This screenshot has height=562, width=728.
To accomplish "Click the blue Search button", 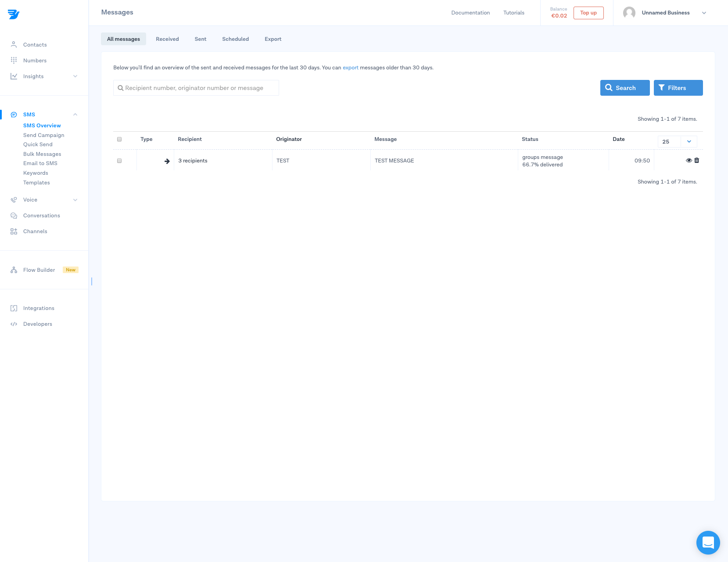I will (x=625, y=88).
